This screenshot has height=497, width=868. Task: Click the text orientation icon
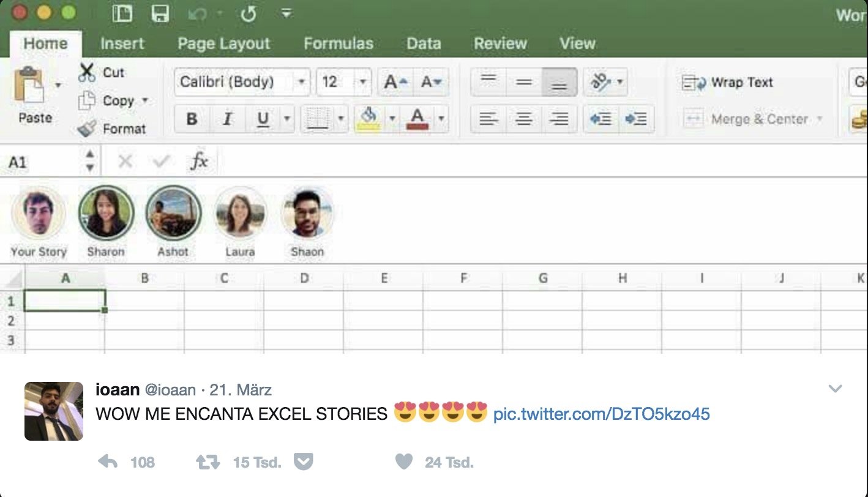point(600,82)
